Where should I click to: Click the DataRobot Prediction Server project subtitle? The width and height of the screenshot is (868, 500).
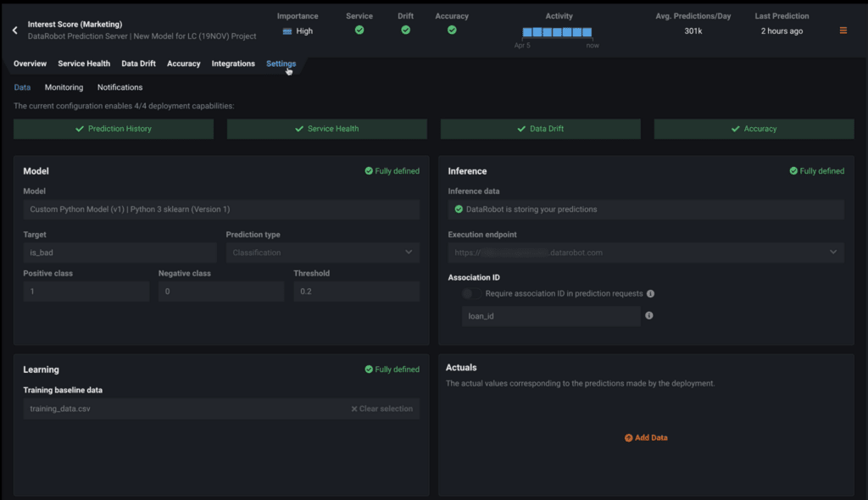[142, 36]
